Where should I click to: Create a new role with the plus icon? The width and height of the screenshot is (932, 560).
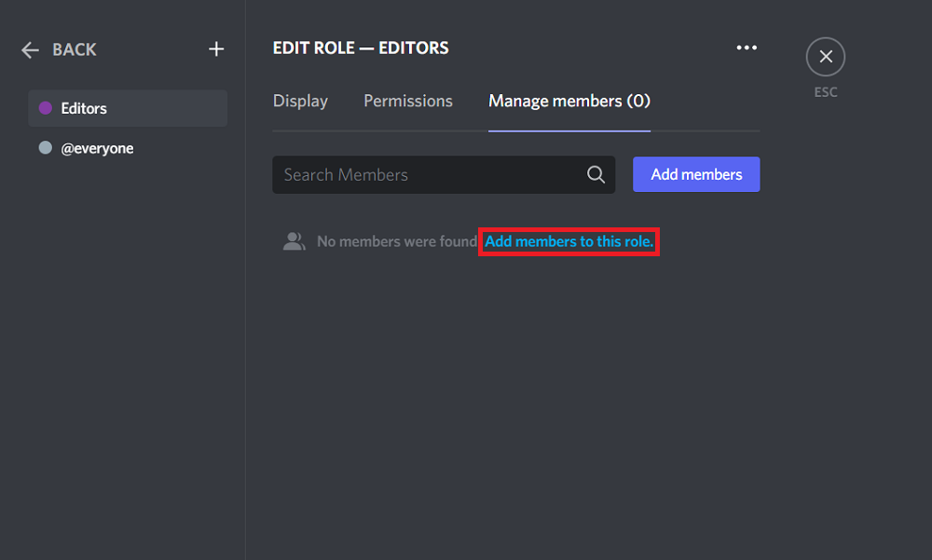pos(216,48)
